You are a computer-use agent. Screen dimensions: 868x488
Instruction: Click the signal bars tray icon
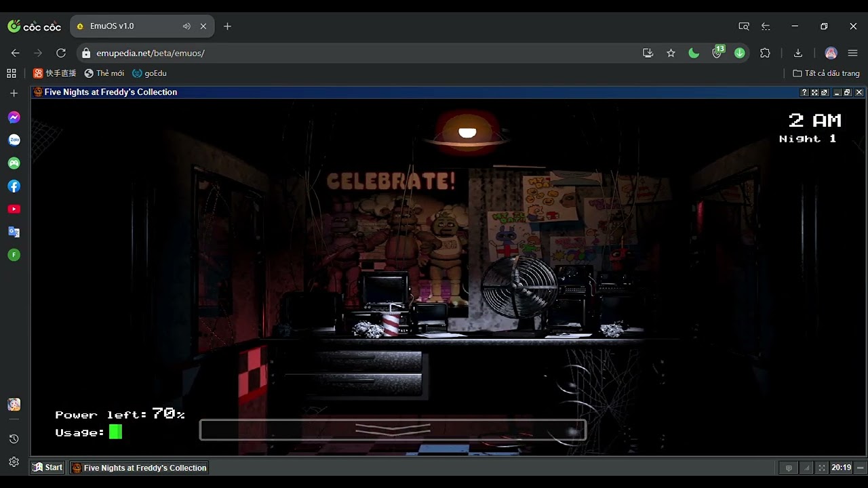[806, 468]
